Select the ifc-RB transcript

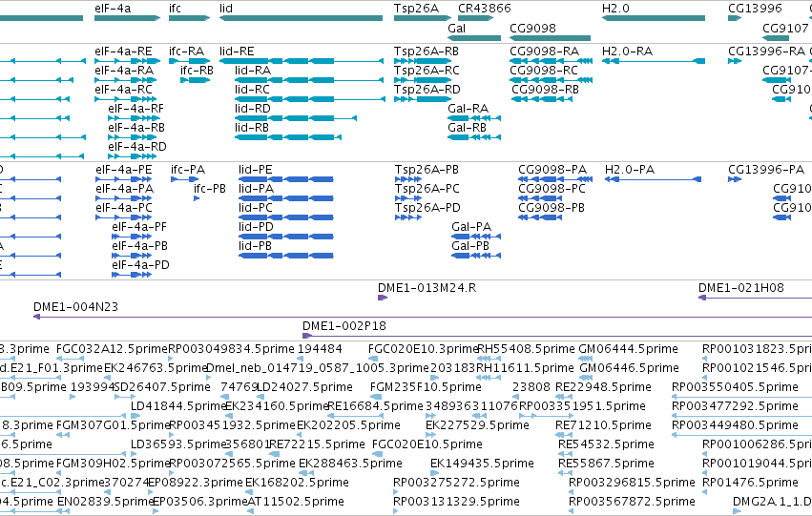click(x=197, y=71)
